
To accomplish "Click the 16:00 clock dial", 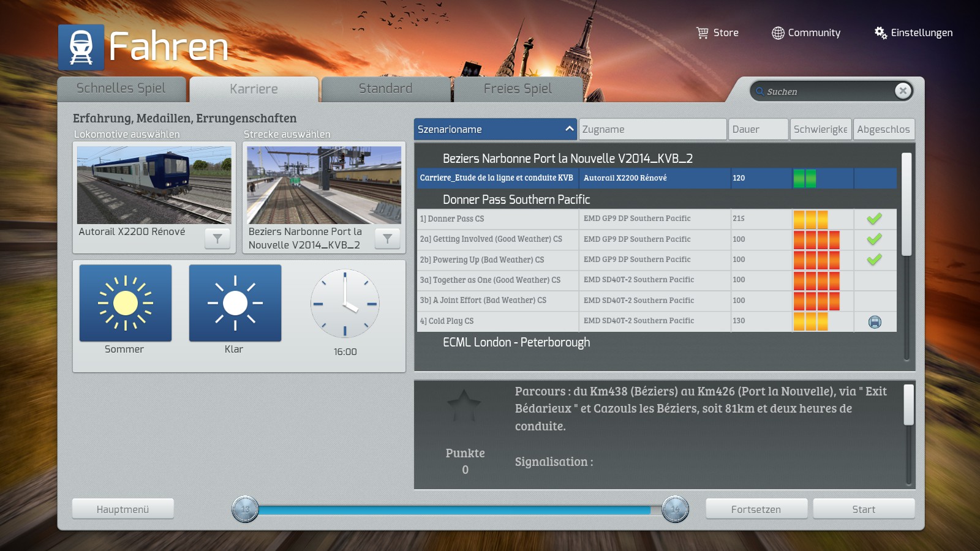I will [345, 304].
